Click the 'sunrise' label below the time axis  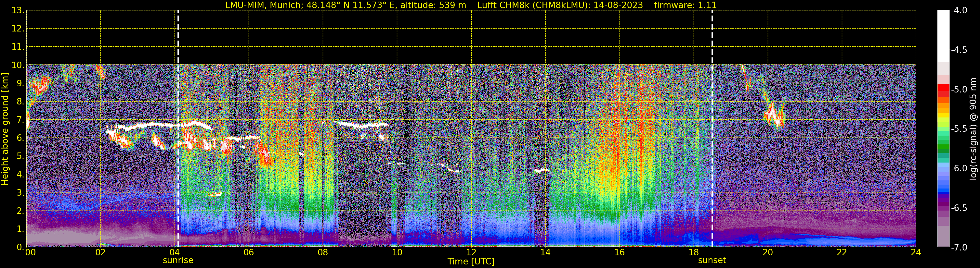[x=178, y=261]
